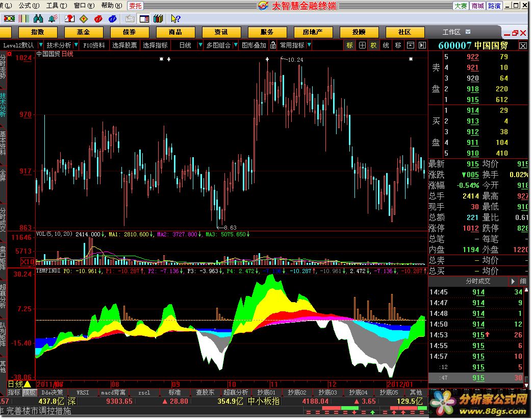Click the 选择股票 button
The height and width of the screenshot is (419, 532).
124,45
